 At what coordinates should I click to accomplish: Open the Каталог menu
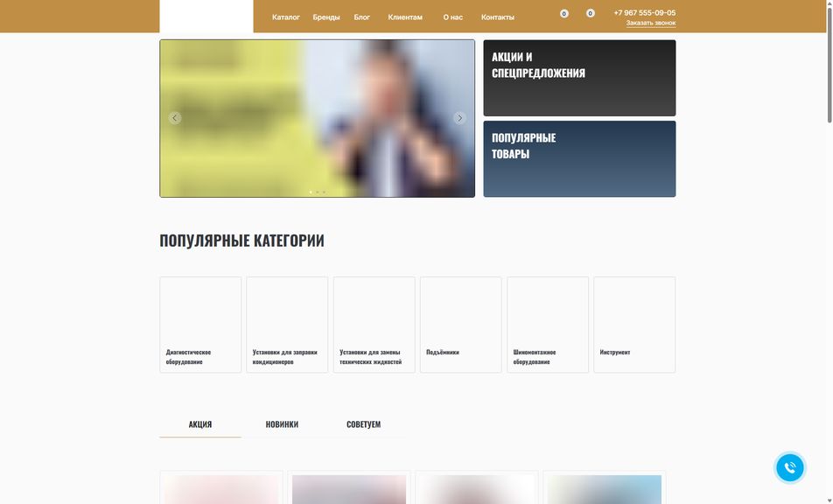(x=286, y=17)
